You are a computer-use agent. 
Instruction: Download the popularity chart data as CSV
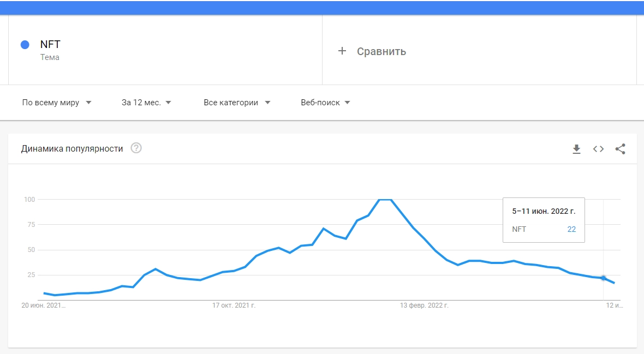click(x=576, y=149)
